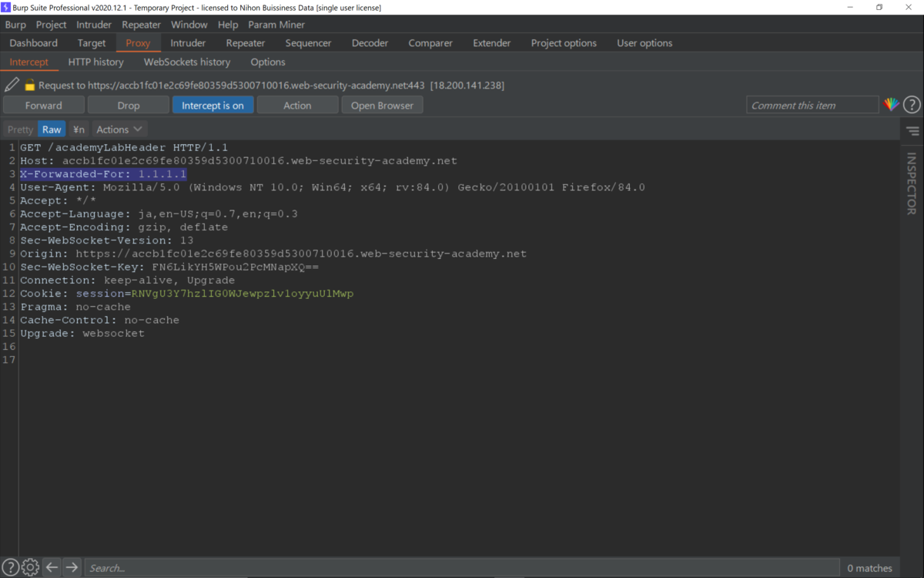The image size is (924, 578).
Task: Click the padlock HTTPS icon
Action: coord(30,86)
